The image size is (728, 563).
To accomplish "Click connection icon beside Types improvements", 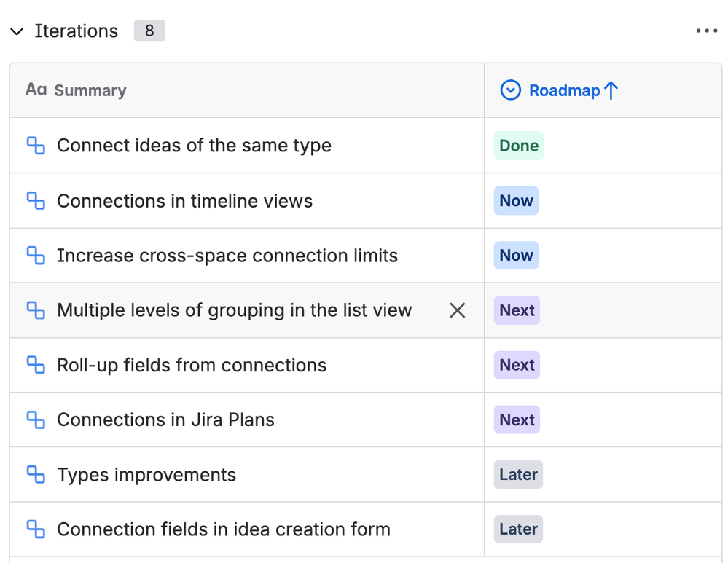I will pyautogui.click(x=36, y=475).
